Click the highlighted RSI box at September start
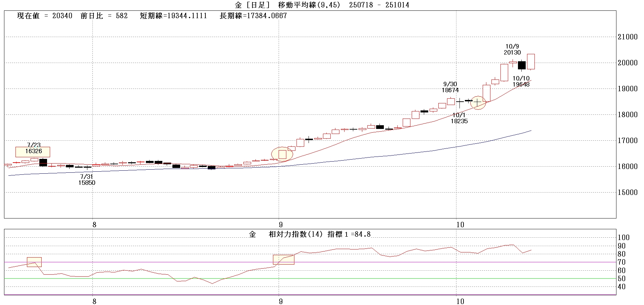 point(283,259)
